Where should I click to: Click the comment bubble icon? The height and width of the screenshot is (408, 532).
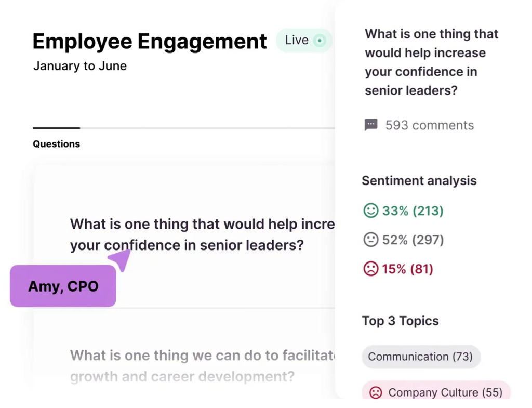click(x=371, y=125)
